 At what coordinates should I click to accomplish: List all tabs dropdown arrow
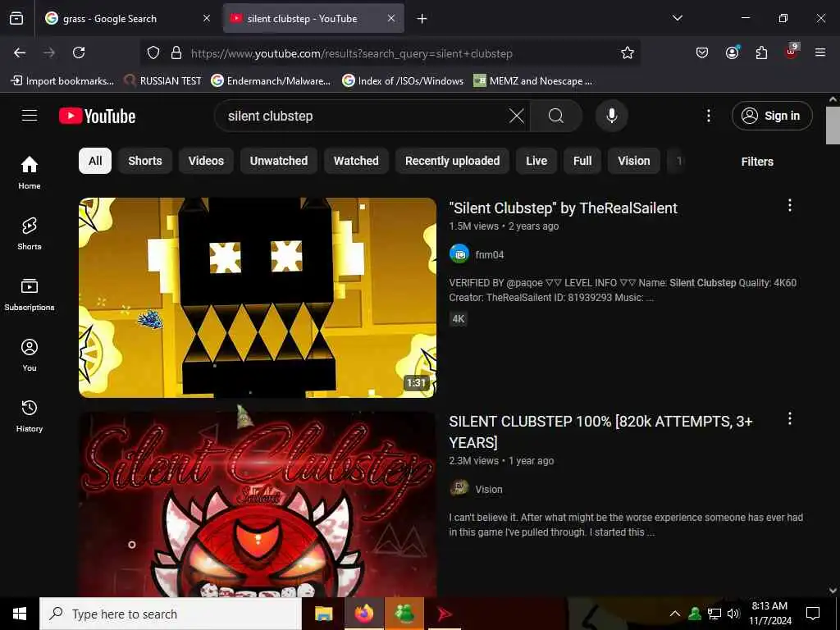(x=678, y=18)
